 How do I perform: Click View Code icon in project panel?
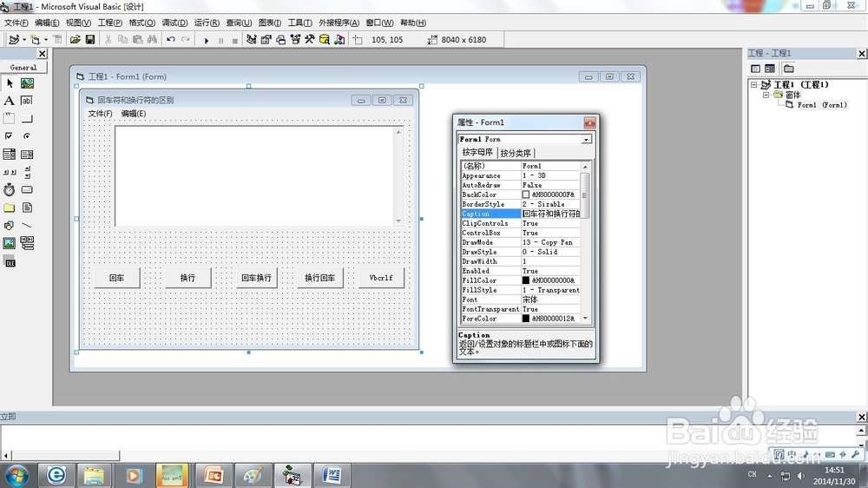[x=756, y=68]
